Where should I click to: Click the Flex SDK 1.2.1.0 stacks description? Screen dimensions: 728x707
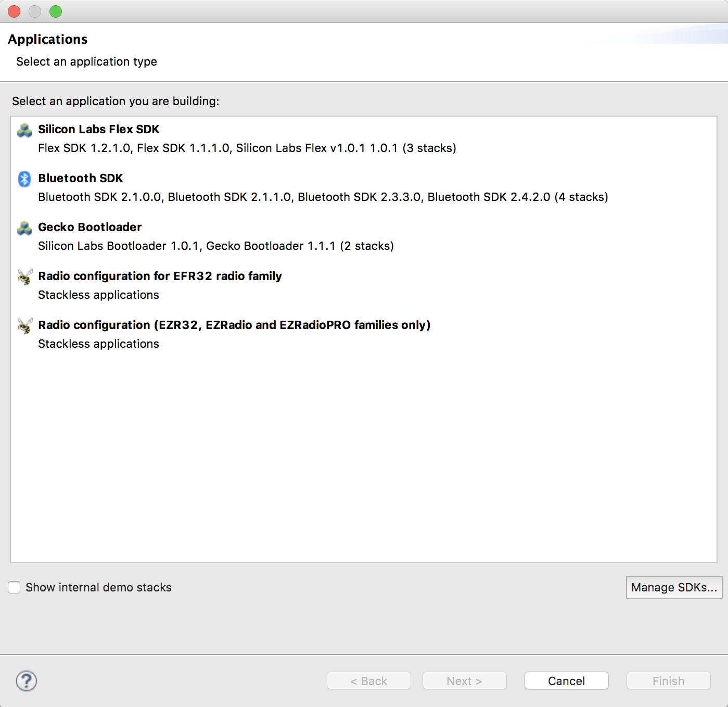point(247,148)
